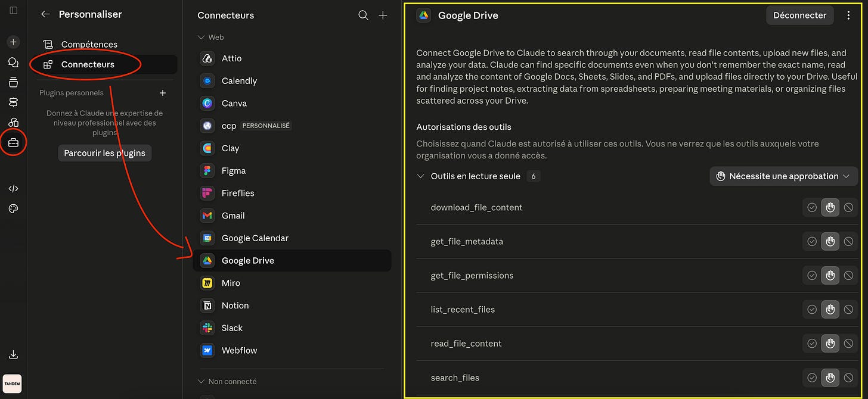Open the palette icon in sidebar
868x399 pixels.
pyautogui.click(x=13, y=208)
